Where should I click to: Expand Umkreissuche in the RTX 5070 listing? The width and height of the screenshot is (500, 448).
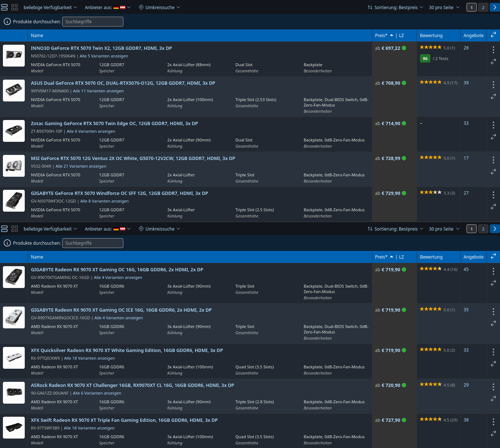click(159, 7)
